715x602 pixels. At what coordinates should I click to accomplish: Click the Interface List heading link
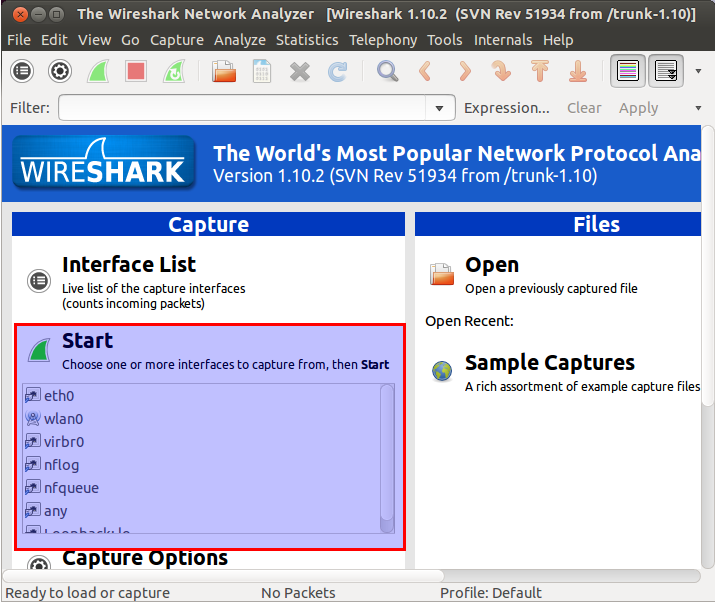pos(129,265)
